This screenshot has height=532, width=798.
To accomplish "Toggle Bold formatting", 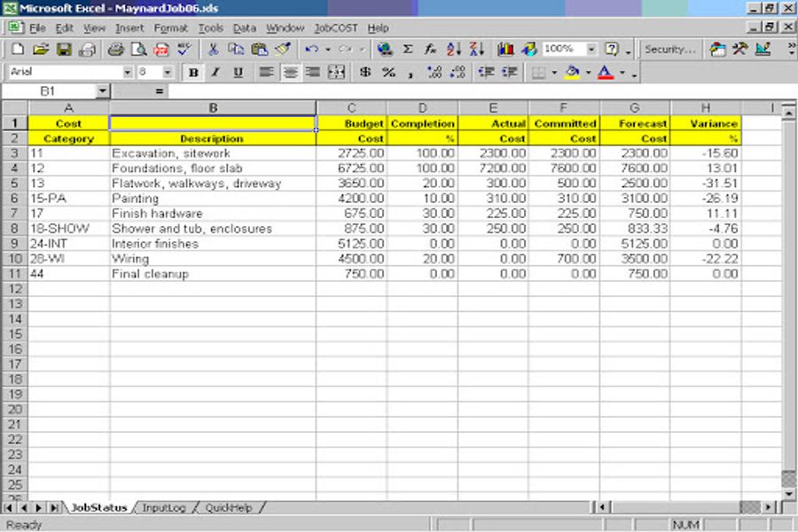I will pyautogui.click(x=192, y=73).
